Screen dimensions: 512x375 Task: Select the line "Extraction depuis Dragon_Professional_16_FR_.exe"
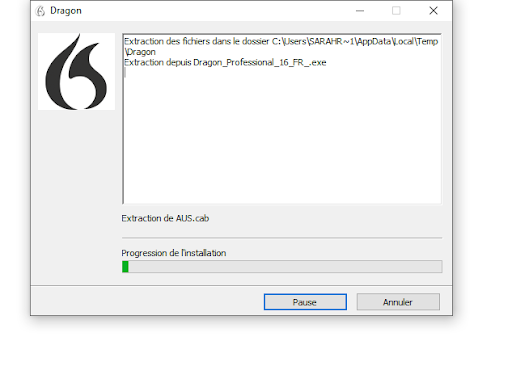tap(225, 62)
